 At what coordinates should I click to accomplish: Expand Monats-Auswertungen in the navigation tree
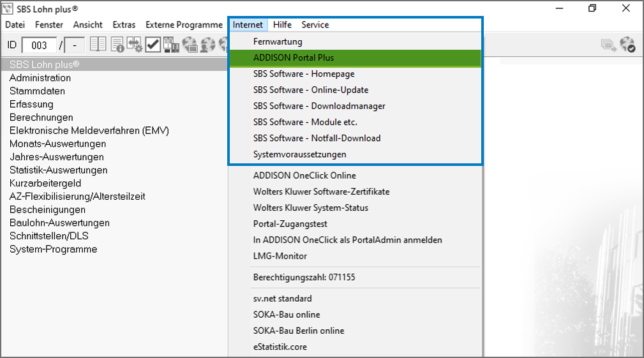57,144
